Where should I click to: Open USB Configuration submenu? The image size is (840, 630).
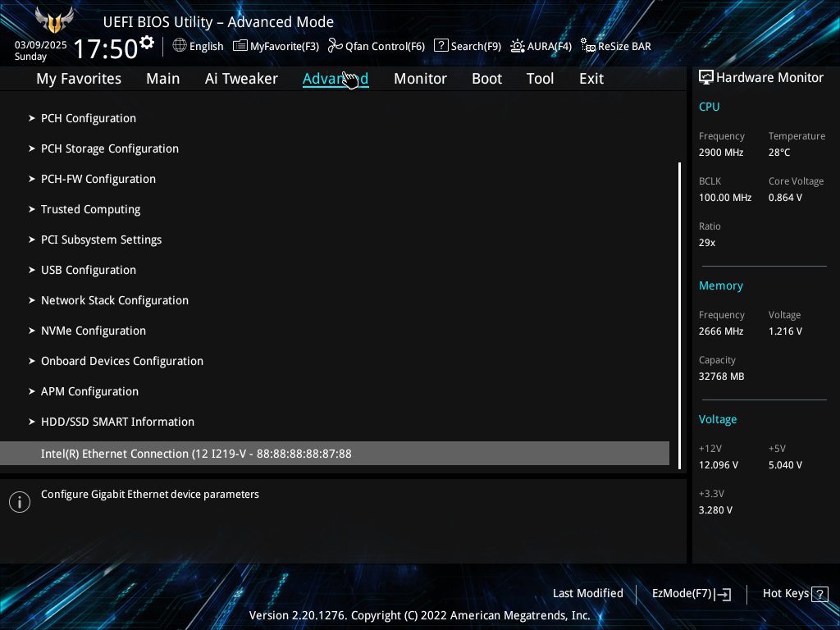point(89,270)
